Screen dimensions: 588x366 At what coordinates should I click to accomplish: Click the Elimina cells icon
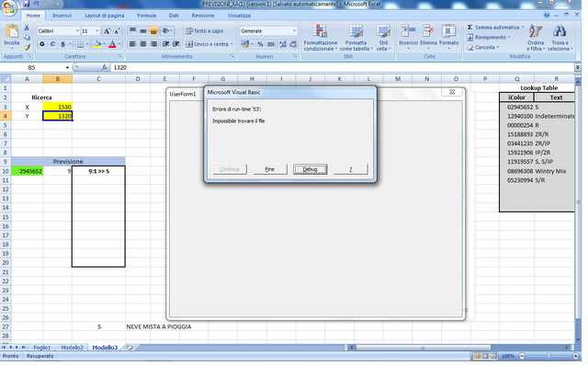pos(428,31)
